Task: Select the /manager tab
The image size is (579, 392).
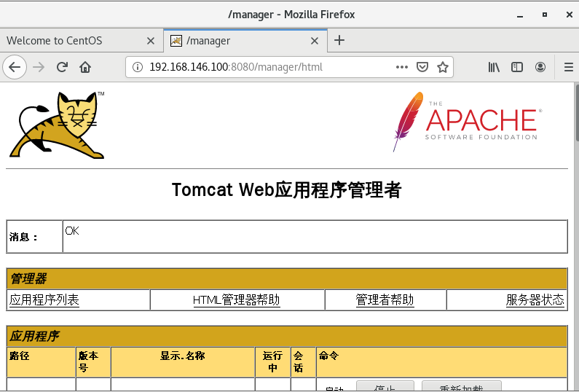Action: pyautogui.click(x=245, y=41)
